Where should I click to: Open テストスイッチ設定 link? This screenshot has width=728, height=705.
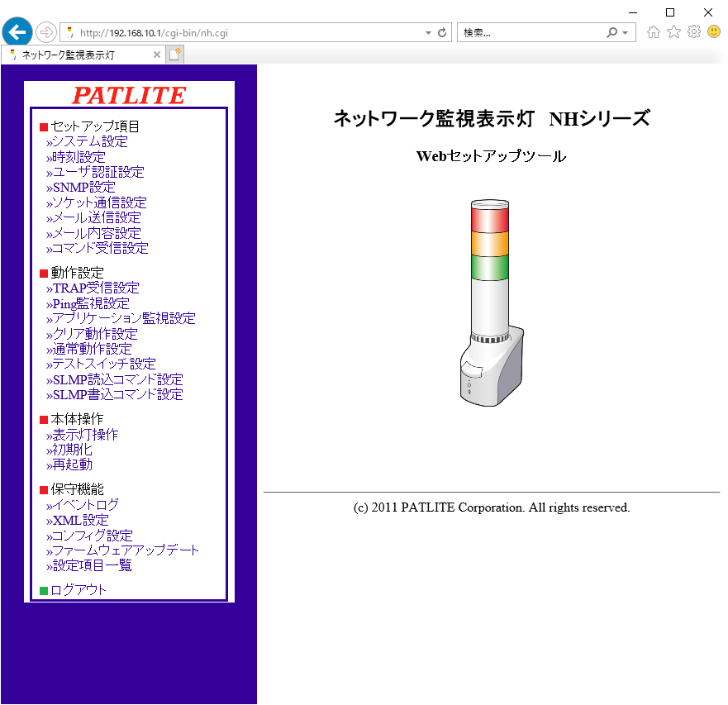(x=101, y=364)
